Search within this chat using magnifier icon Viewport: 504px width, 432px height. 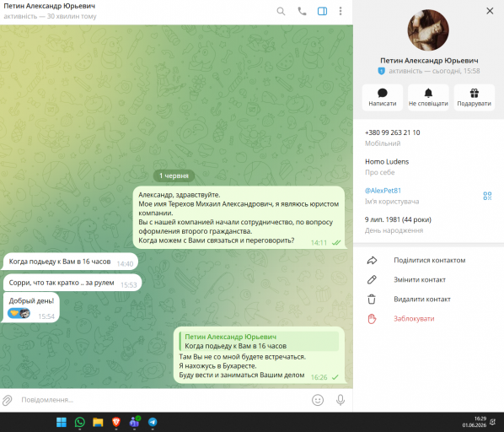tap(281, 11)
